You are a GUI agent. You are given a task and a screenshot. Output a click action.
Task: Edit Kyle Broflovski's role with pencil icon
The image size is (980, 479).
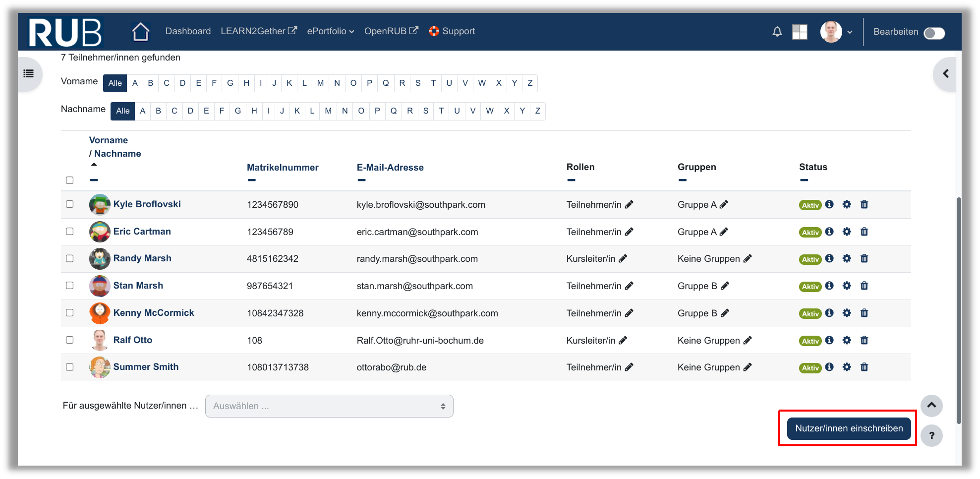pyautogui.click(x=629, y=205)
